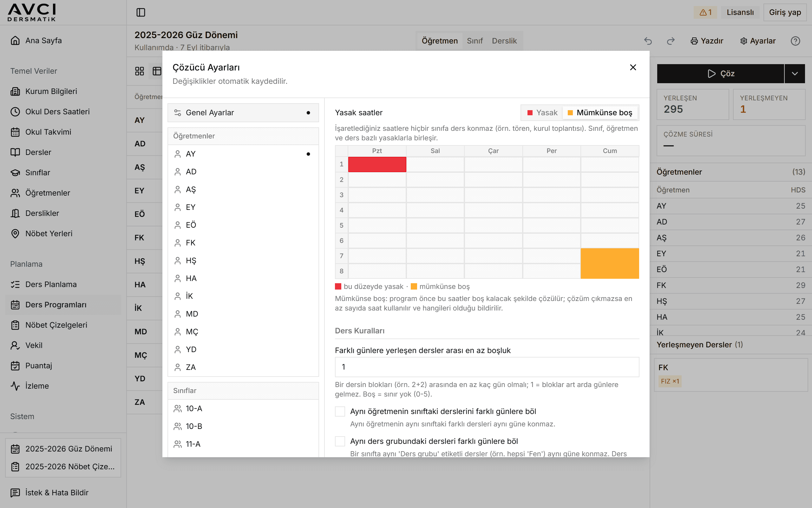Open İzleme monitoring page
Screen dimensions: 812x508
point(63,386)
